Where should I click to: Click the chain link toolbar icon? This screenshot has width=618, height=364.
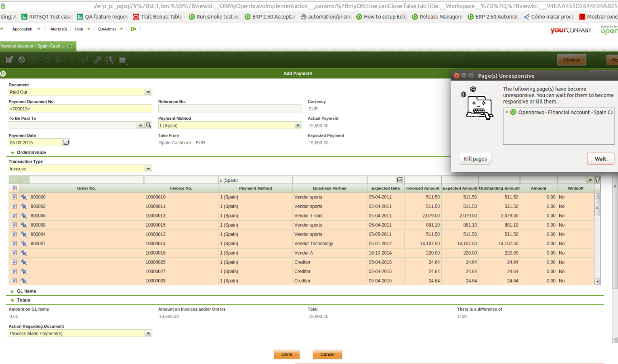(x=97, y=60)
